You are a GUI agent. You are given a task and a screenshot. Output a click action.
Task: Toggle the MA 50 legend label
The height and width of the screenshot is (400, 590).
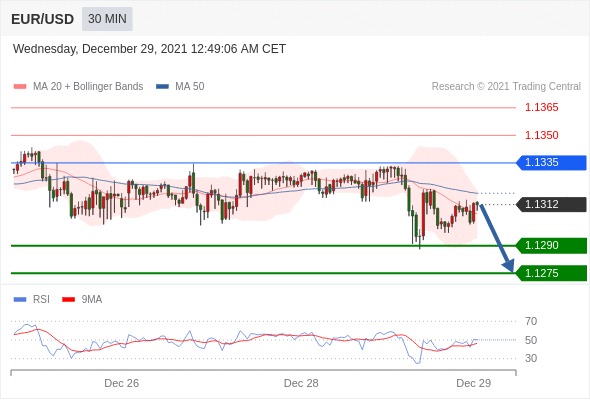pyautogui.click(x=190, y=87)
